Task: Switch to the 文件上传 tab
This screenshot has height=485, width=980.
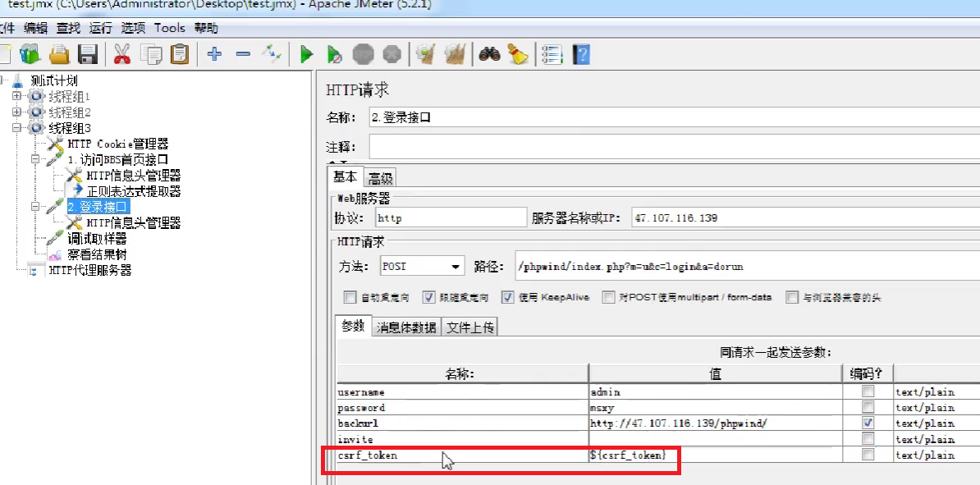Action: click(x=470, y=327)
